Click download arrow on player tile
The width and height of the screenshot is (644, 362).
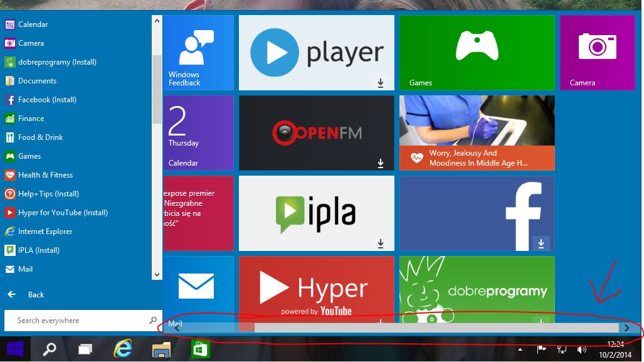(x=381, y=83)
